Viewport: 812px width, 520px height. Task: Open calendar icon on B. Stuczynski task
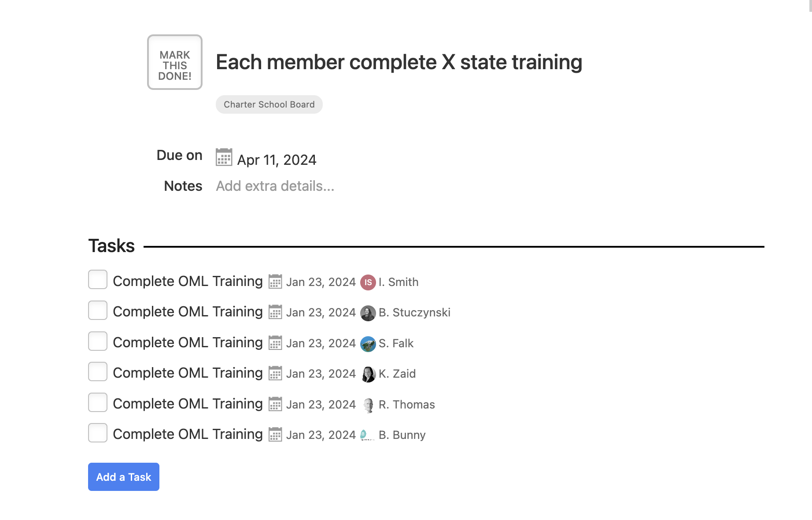click(x=275, y=312)
